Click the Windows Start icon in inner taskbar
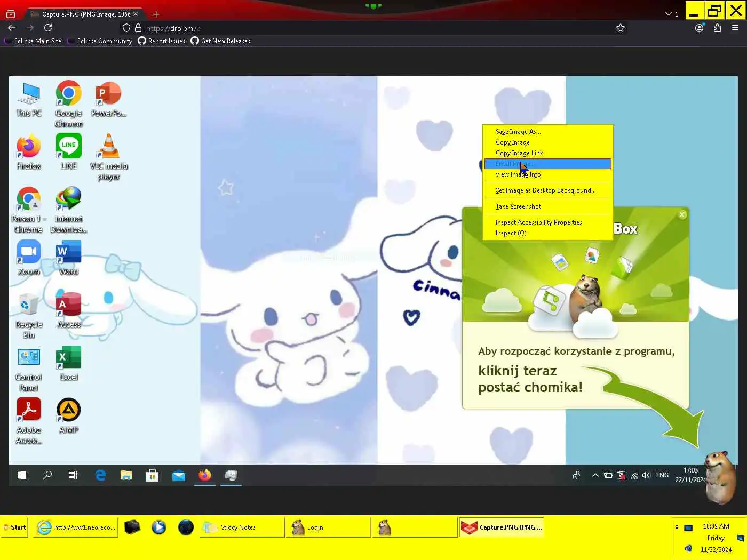The image size is (747, 560). [22, 475]
